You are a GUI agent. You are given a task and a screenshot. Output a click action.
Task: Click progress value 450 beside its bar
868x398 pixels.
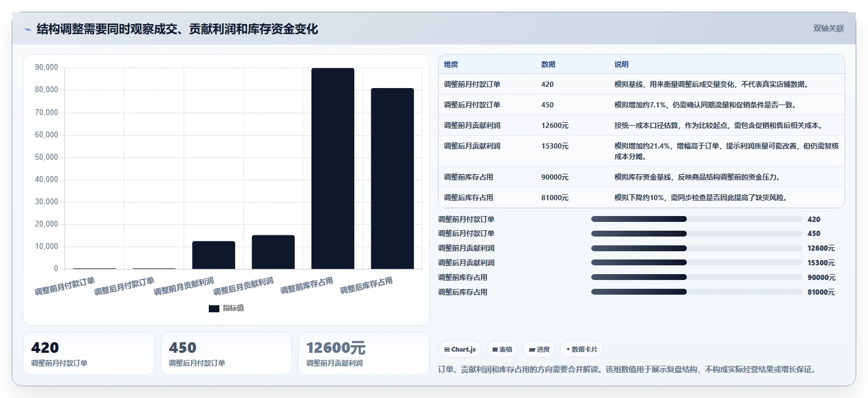tap(814, 234)
